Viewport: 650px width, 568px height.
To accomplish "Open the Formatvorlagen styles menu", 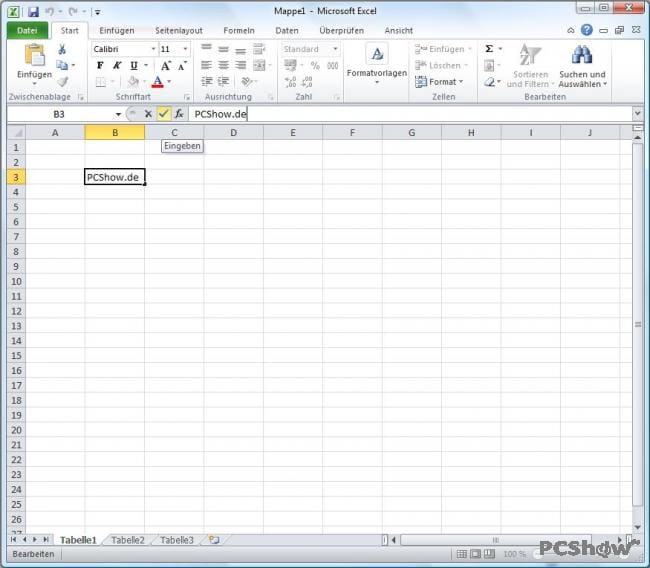I will point(377,63).
